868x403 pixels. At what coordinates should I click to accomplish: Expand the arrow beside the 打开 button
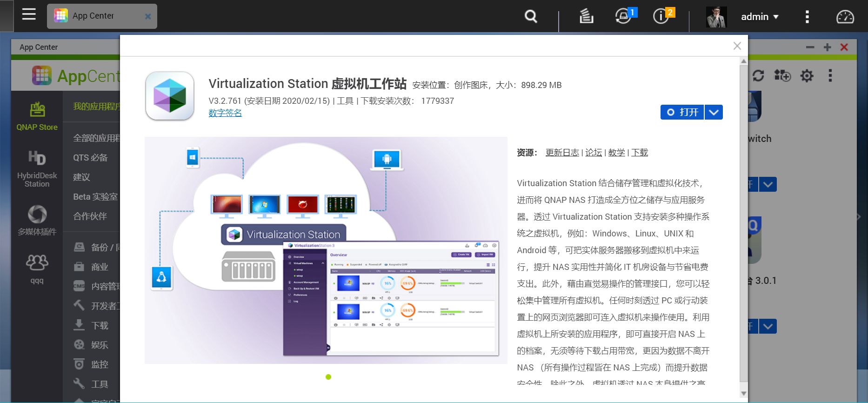tap(714, 112)
